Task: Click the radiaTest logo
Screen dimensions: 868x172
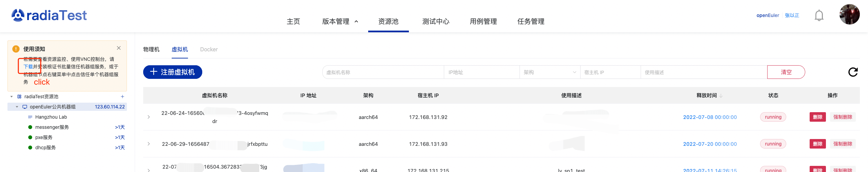Action: coord(49,15)
